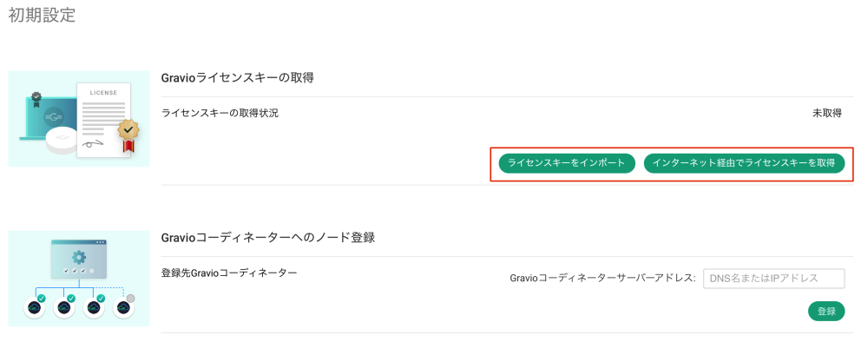Click the gear icon in coordinator window
The height and width of the screenshot is (355, 868).
coord(79,257)
